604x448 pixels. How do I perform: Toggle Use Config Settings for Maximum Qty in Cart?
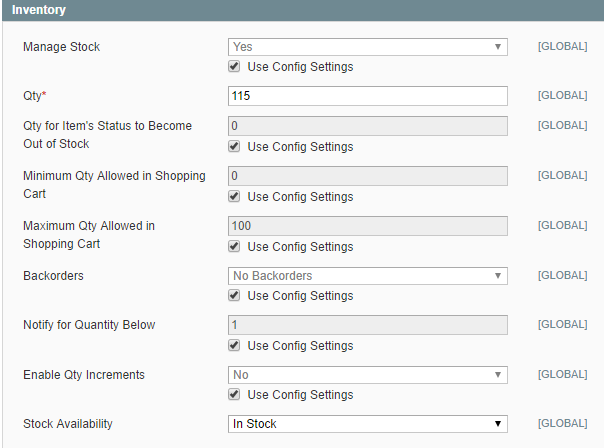[234, 247]
